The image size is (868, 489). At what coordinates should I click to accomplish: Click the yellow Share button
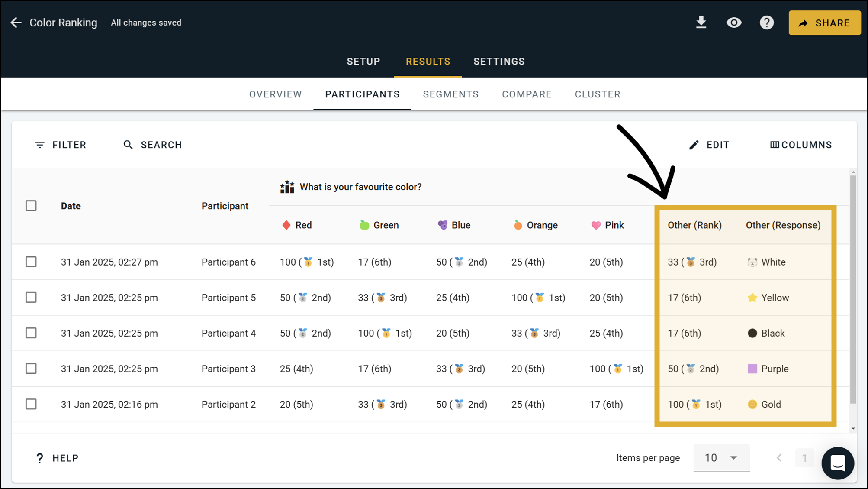point(824,23)
